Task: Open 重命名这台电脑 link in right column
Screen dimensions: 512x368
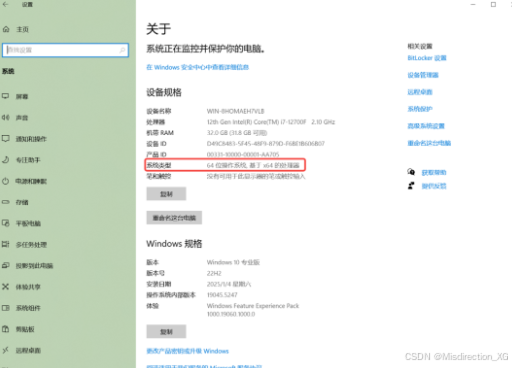Action: [429, 143]
